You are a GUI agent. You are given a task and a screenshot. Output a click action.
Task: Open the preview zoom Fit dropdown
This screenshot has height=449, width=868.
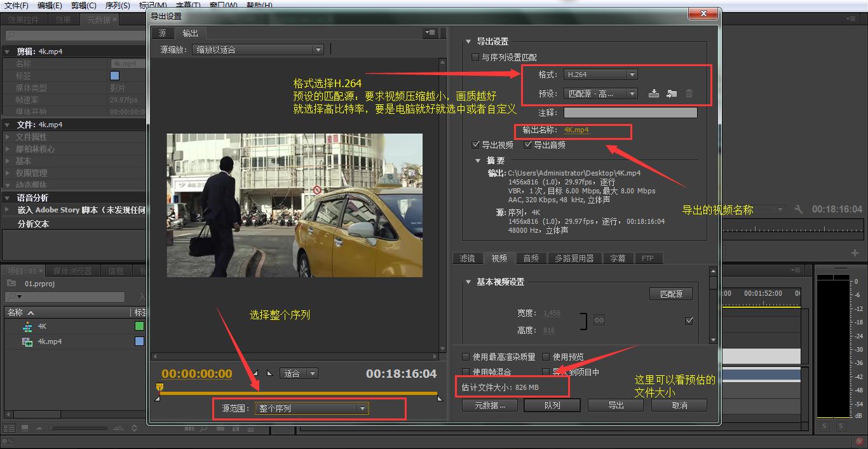299,373
